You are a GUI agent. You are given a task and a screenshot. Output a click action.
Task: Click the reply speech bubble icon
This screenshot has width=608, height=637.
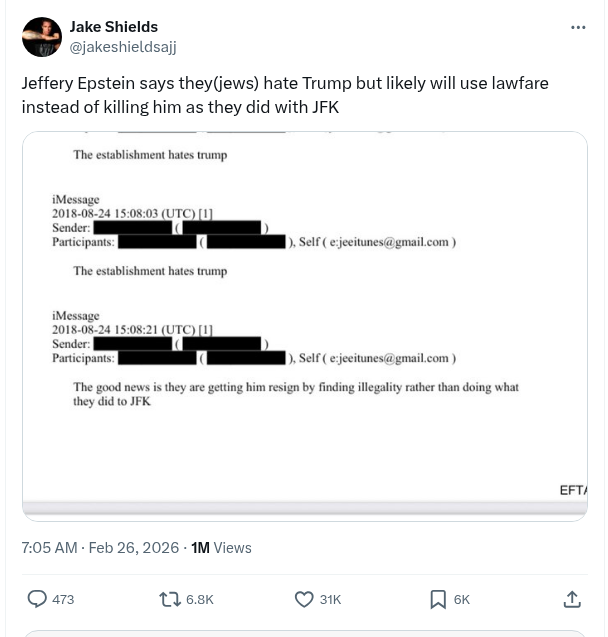coord(37,599)
